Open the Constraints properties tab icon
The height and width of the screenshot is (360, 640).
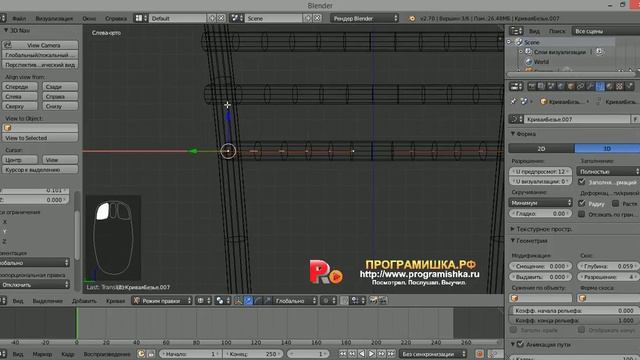coord(580,86)
